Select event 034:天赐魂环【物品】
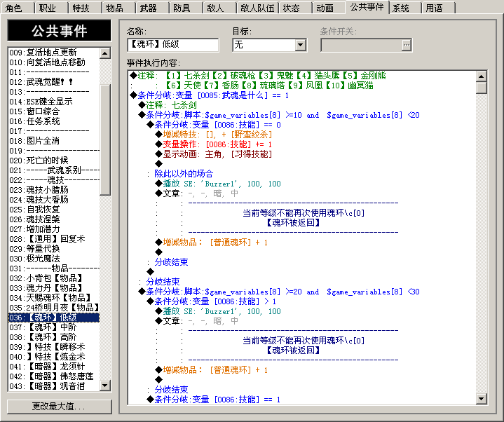The width and height of the screenshot is (504, 422). [x=54, y=298]
